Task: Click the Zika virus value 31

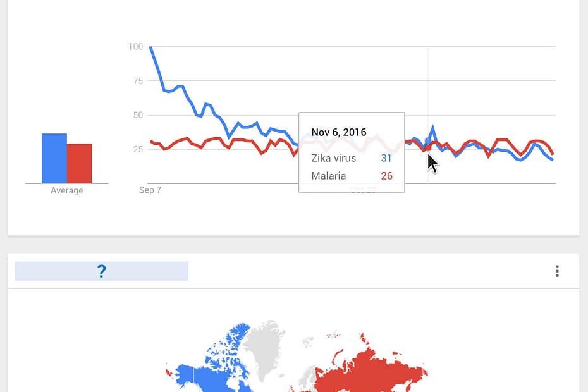Action: tap(386, 158)
